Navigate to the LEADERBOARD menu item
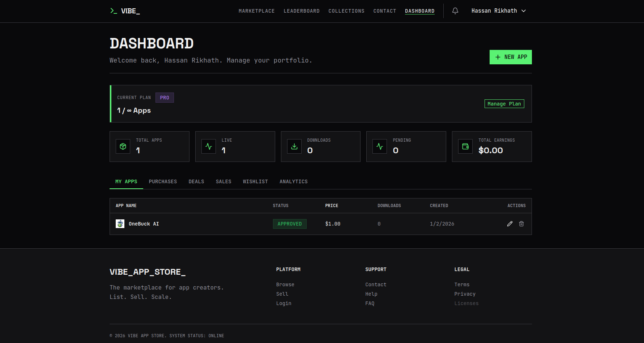 click(302, 11)
